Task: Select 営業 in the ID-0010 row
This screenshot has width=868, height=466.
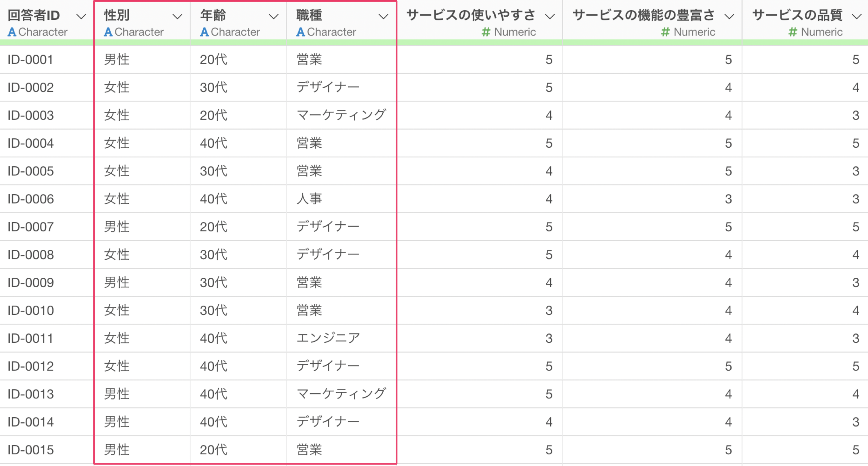Action: click(309, 310)
